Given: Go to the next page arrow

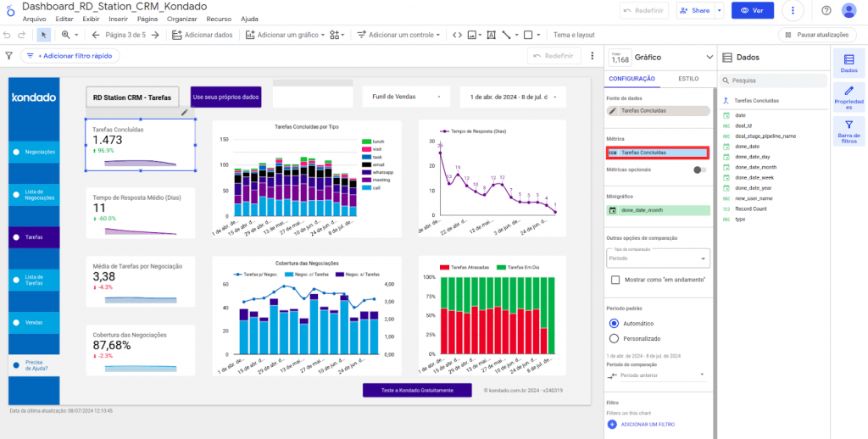Looking at the screenshot, I should tap(155, 35).
